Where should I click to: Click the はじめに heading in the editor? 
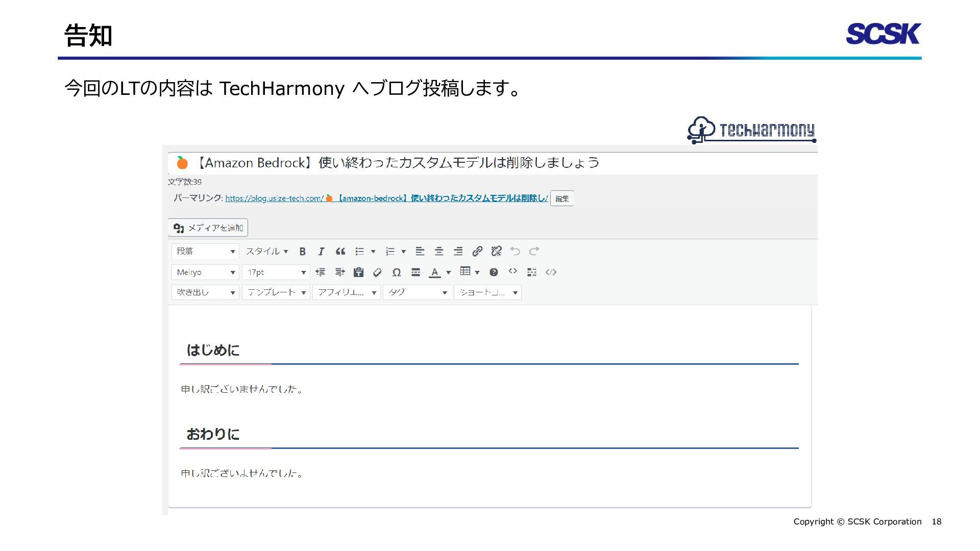click(213, 350)
